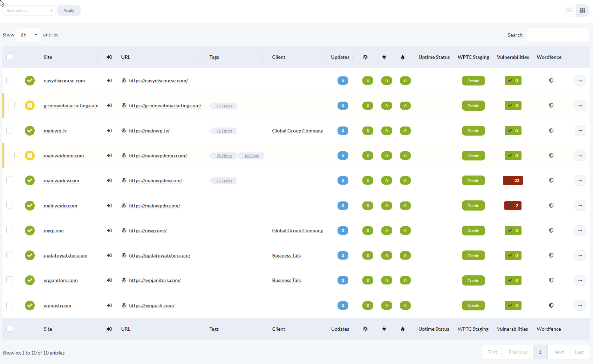Sort by theme updates header icon
593x364 pixels.
[403, 57]
